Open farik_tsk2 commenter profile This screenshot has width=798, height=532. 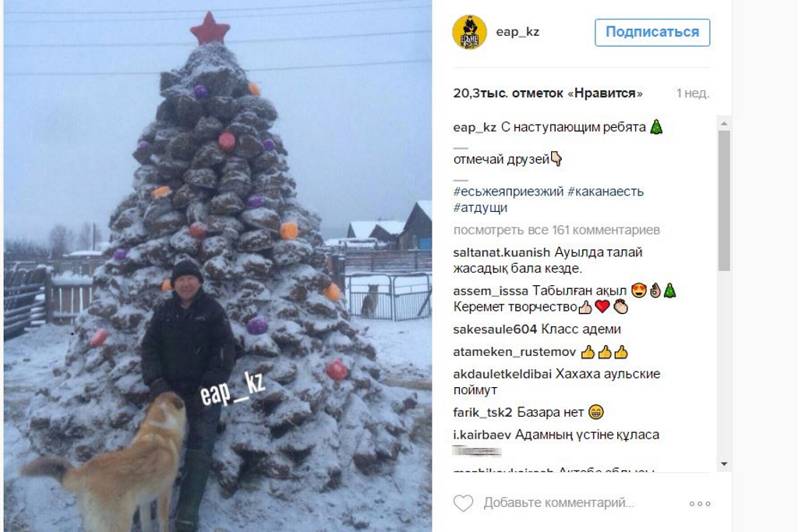point(482,413)
